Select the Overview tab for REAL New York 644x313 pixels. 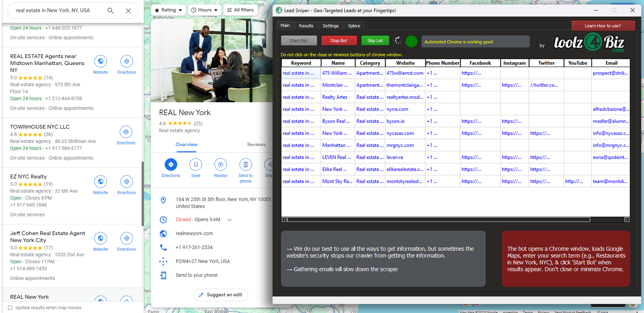point(187,145)
